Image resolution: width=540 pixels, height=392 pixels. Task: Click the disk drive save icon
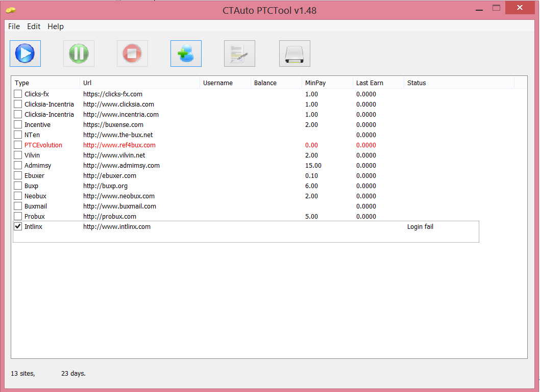coord(295,54)
